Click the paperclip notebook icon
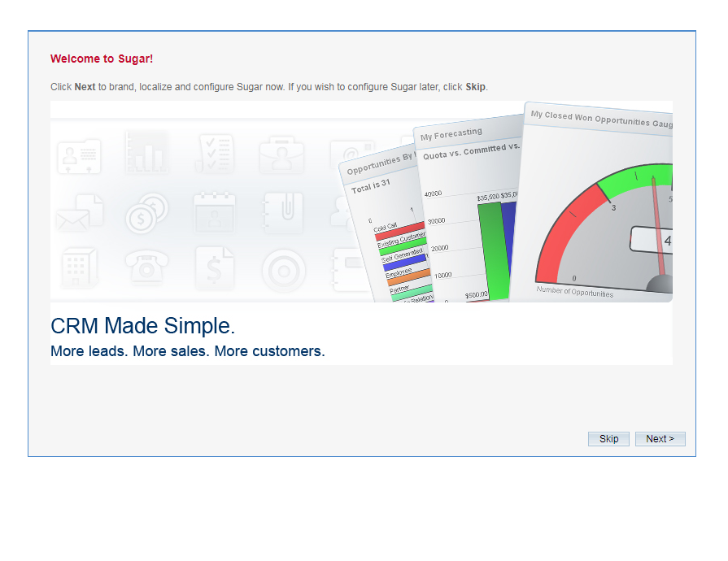728x561 pixels. (282, 213)
